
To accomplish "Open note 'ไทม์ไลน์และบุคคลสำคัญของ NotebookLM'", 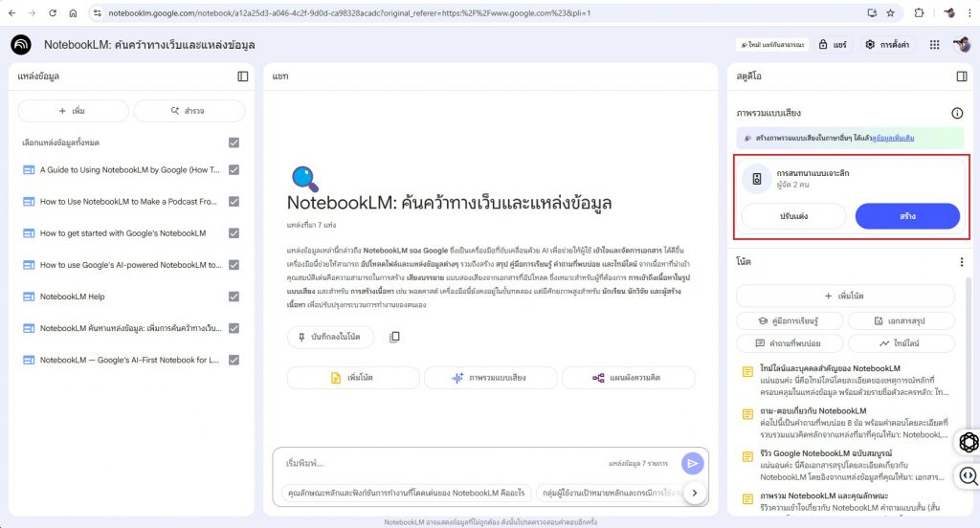I will [845, 380].
